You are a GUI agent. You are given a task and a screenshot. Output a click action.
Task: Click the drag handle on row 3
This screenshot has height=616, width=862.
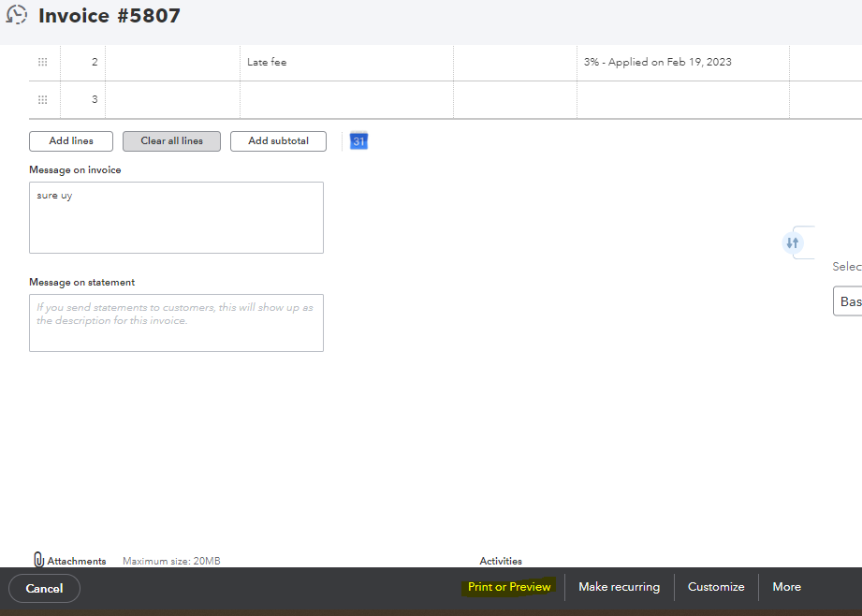pos(42,99)
